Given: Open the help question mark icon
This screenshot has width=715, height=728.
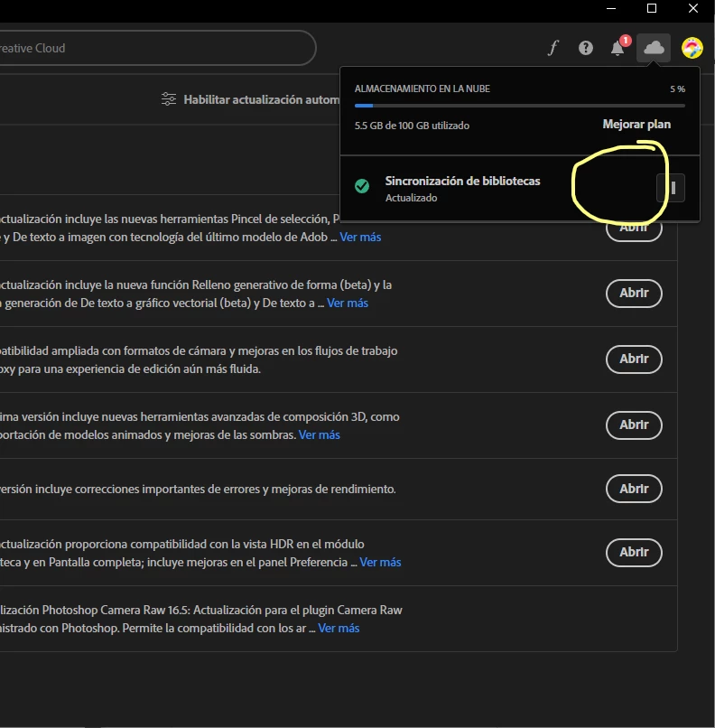Looking at the screenshot, I should click(x=586, y=48).
